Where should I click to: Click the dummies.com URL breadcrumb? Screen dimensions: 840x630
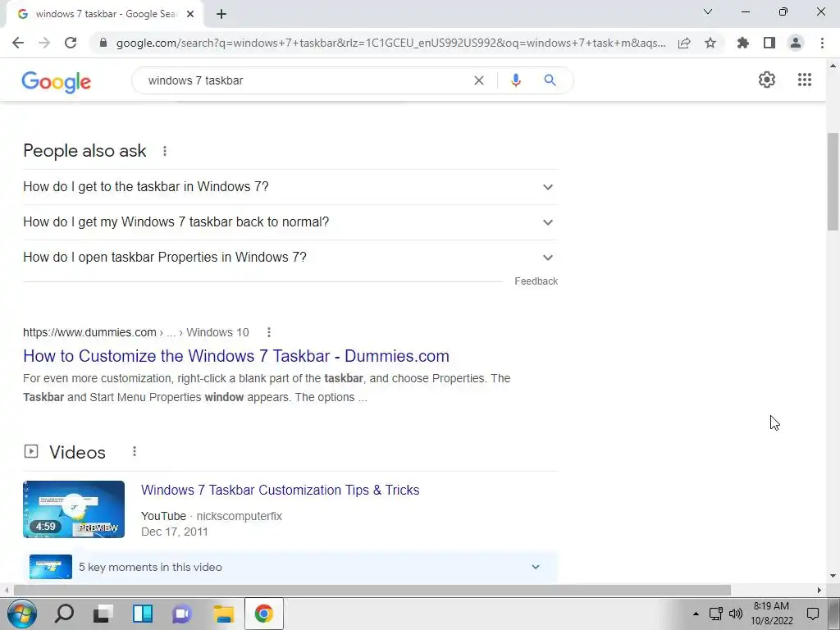point(136,333)
